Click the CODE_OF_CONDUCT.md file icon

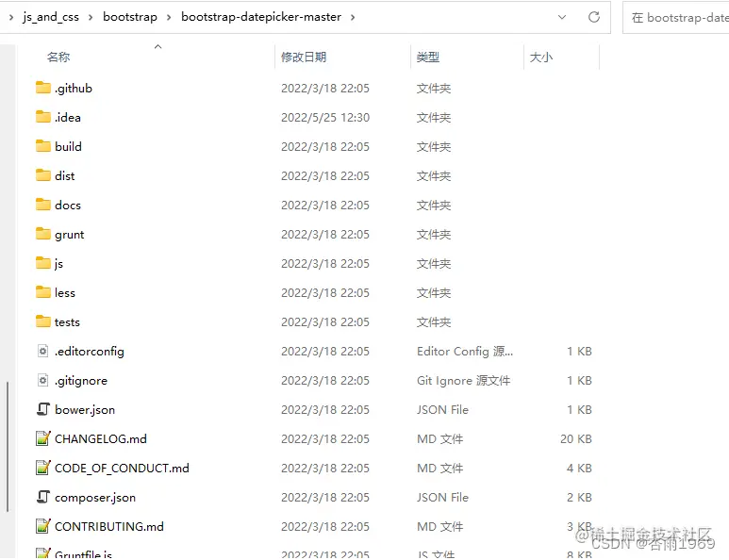pos(42,468)
